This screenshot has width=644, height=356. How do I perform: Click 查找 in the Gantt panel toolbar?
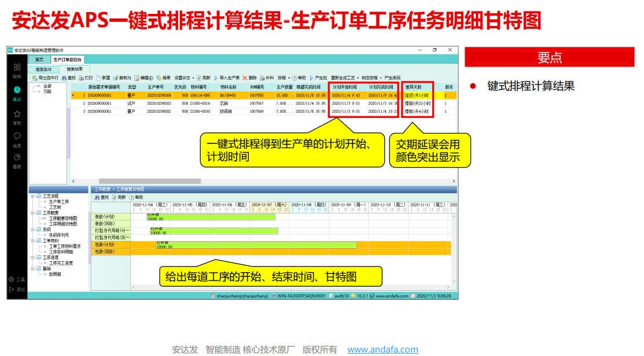tap(101, 198)
